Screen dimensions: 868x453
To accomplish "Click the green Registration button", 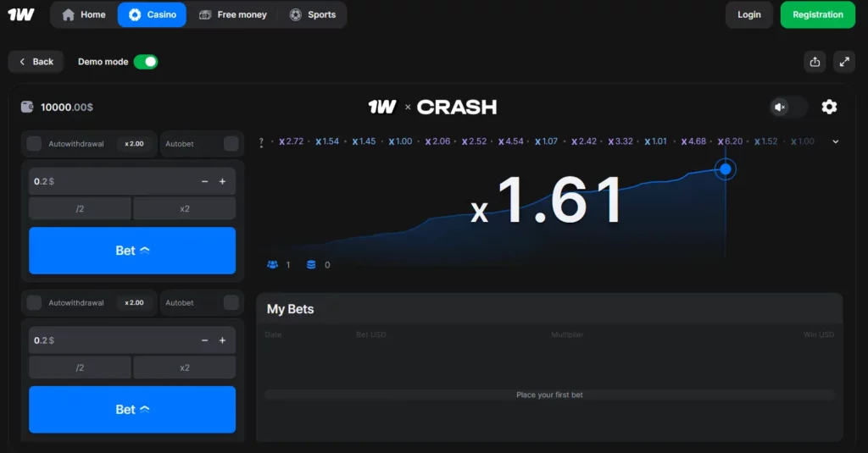I will point(818,14).
